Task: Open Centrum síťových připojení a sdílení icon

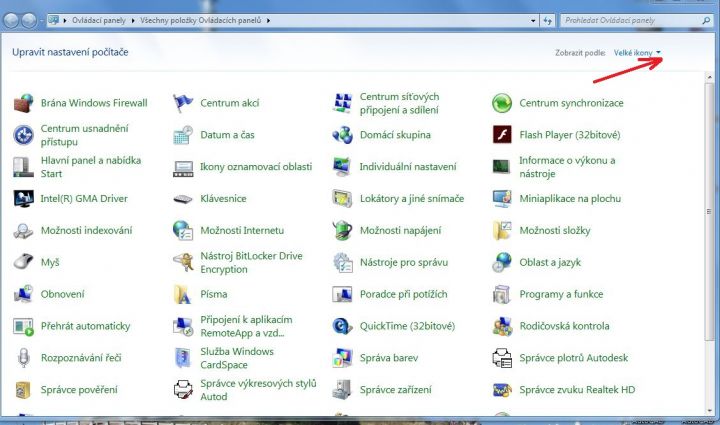Action: click(343, 103)
